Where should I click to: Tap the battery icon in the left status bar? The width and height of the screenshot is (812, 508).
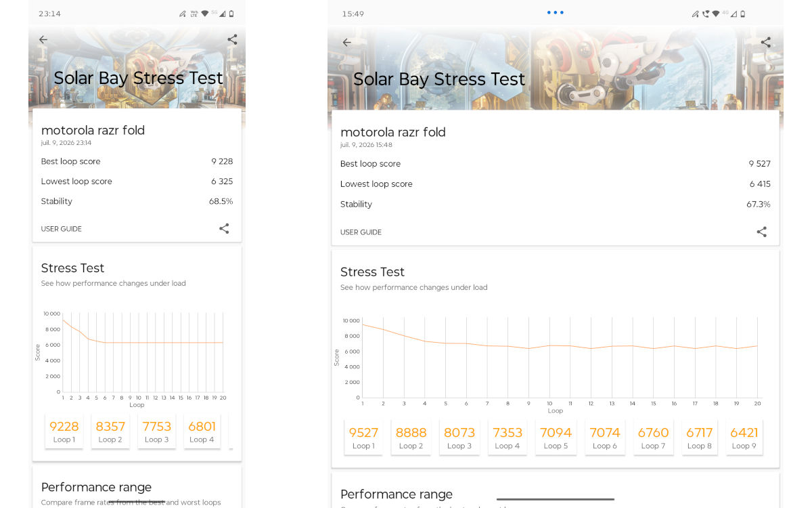point(231,14)
